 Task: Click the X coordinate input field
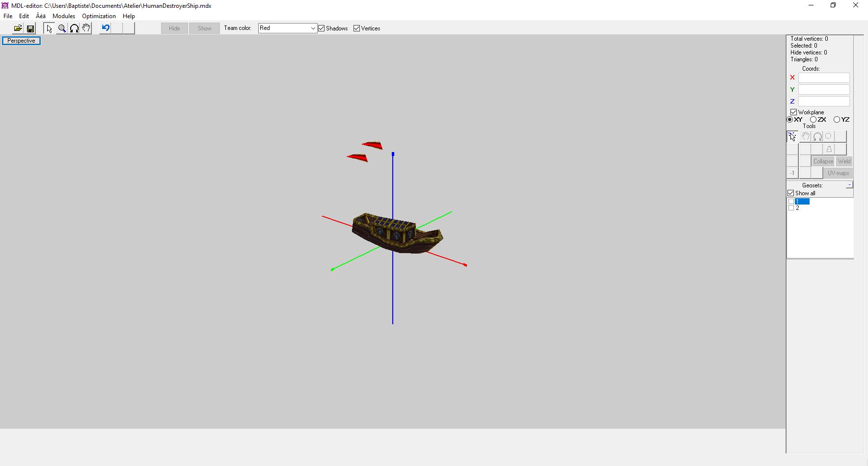coord(824,78)
